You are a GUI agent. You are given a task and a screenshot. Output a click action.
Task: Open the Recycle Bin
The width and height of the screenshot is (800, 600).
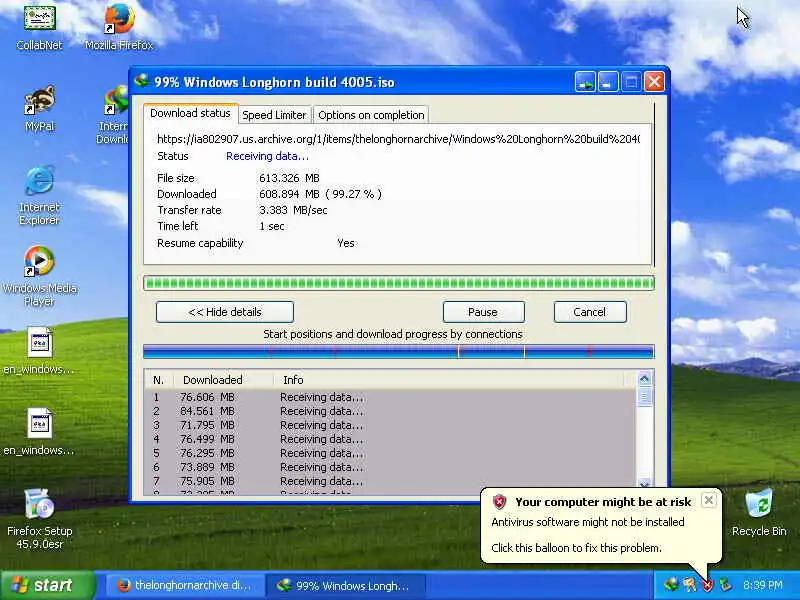[759, 513]
